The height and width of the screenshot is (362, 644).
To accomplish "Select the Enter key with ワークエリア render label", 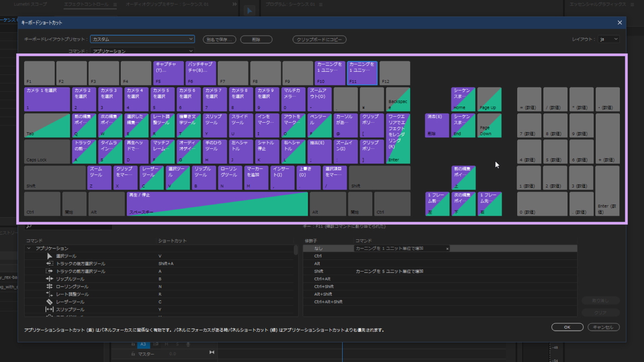I will 398,138.
